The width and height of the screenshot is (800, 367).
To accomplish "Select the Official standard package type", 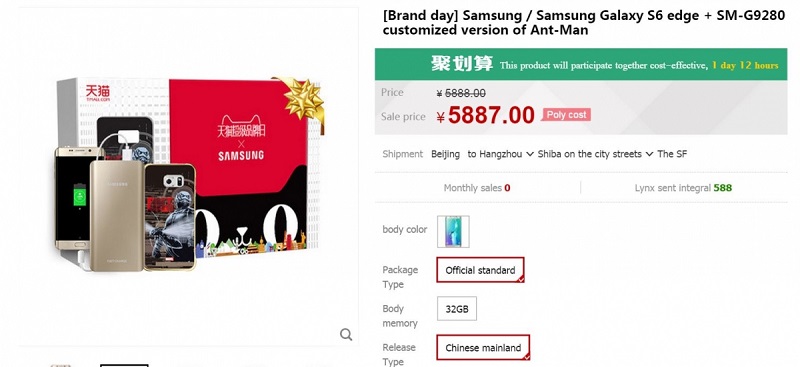I will coord(480,270).
